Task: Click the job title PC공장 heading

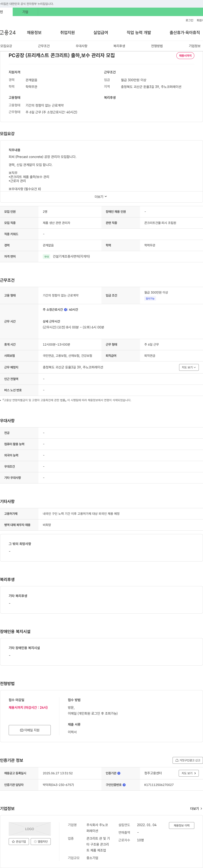Action: coord(62,55)
